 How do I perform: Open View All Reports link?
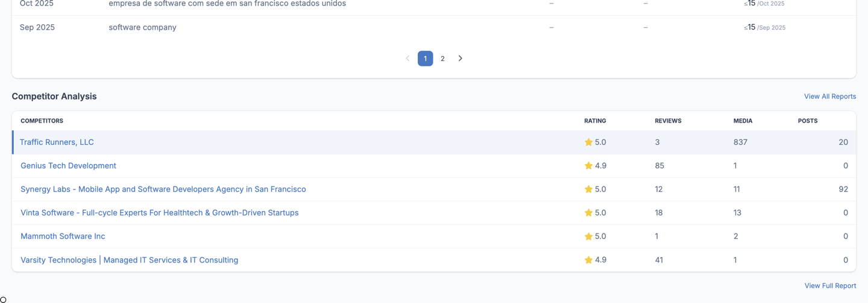(829, 97)
